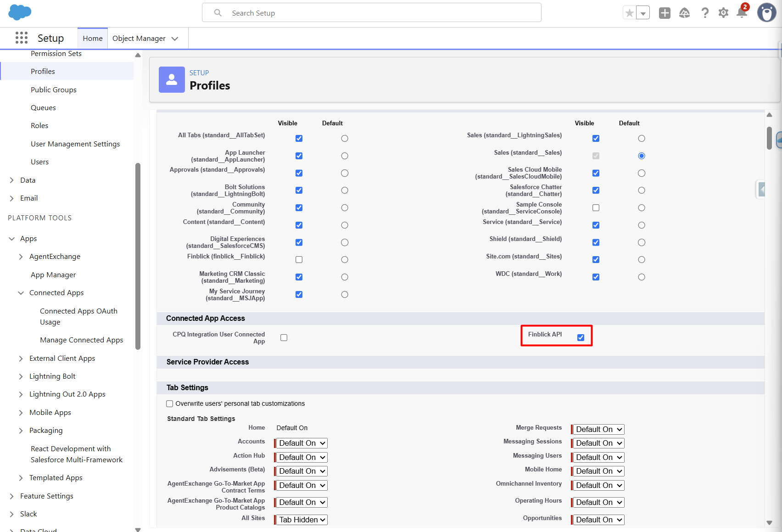782x532 pixels.
Task: Open Connected Apps OAuth Usage
Action: tap(78, 317)
